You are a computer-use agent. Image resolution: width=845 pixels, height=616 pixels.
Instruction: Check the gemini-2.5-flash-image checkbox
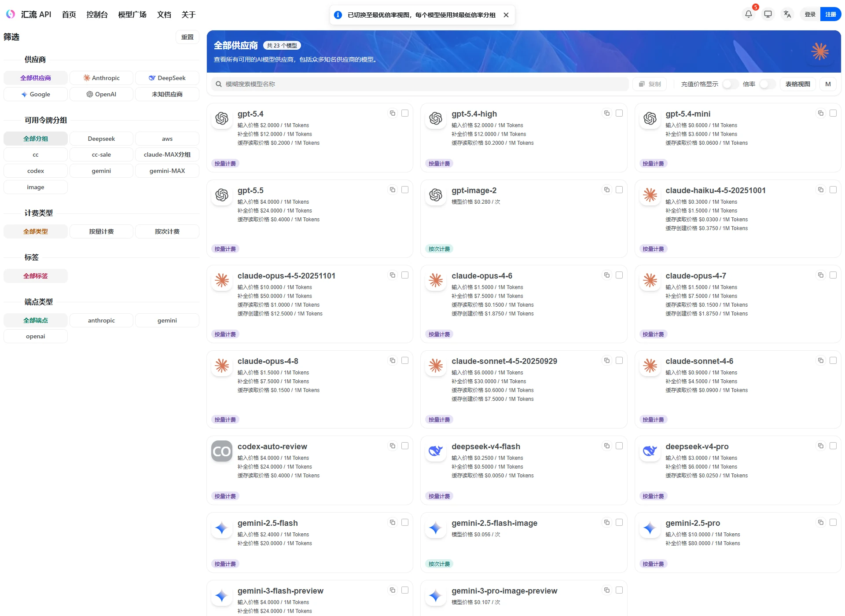point(619,523)
